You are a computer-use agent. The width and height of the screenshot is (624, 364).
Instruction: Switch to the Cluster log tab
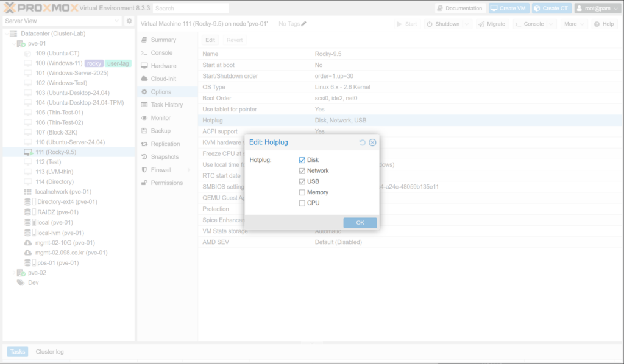pyautogui.click(x=49, y=352)
